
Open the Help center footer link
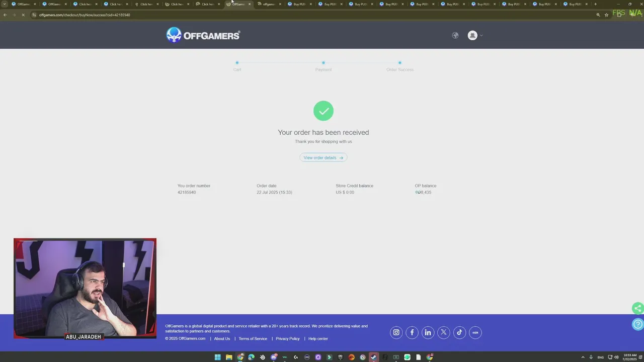pyautogui.click(x=318, y=338)
